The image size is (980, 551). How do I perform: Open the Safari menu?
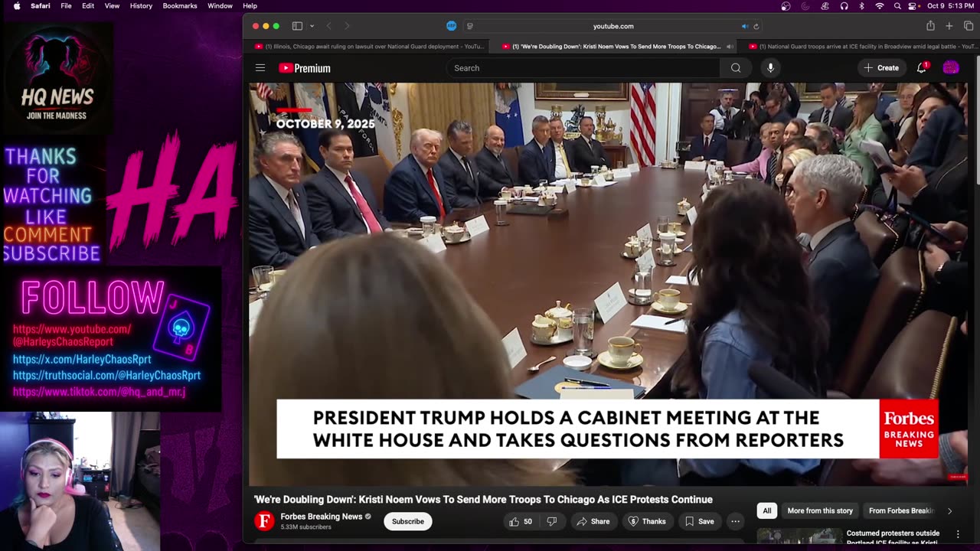click(x=41, y=6)
